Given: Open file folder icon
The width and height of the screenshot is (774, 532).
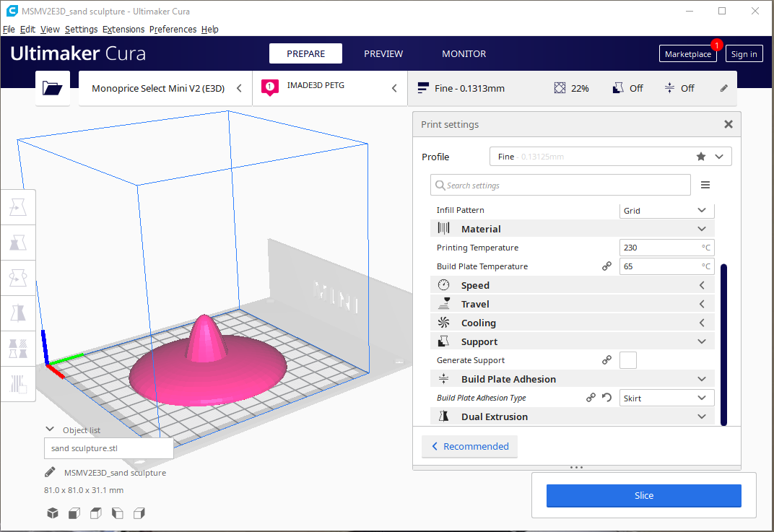Looking at the screenshot, I should pyautogui.click(x=52, y=88).
